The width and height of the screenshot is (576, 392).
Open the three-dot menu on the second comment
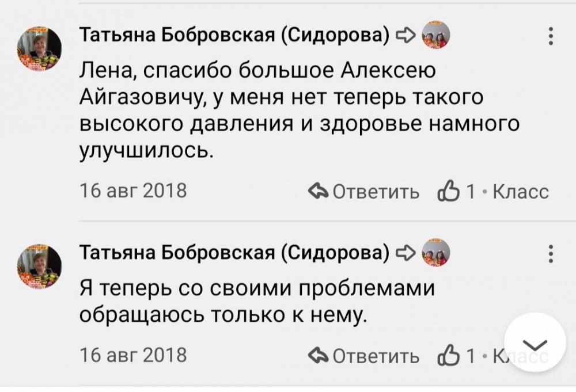pos(551,254)
